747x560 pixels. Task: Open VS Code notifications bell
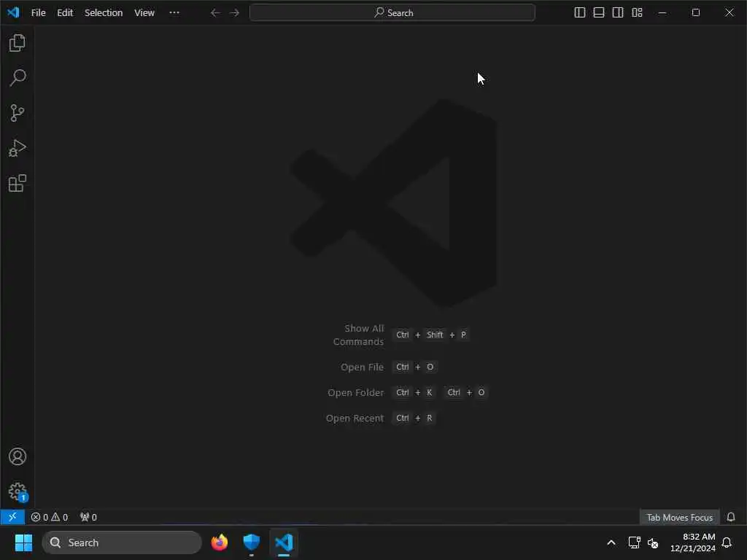(x=731, y=517)
